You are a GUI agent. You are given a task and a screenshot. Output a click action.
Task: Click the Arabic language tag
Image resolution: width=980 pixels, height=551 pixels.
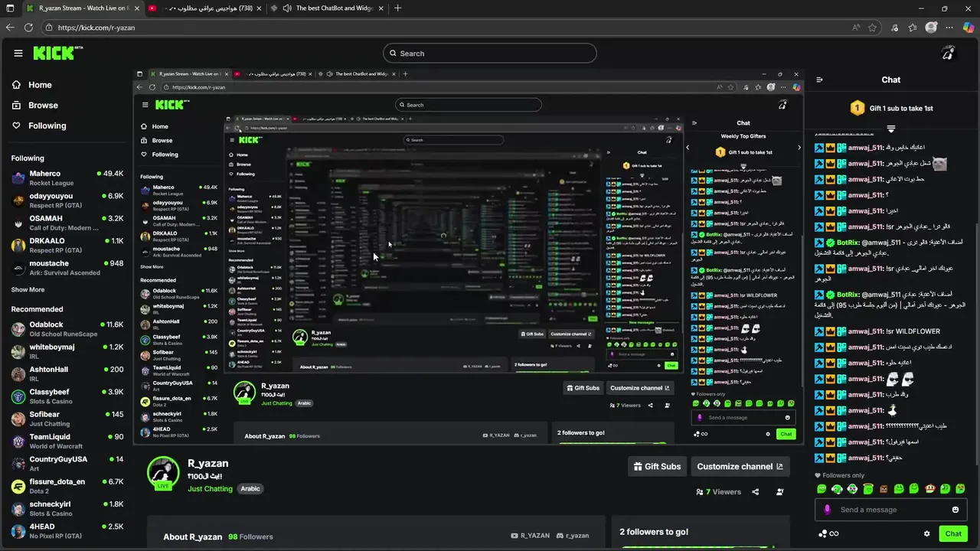click(x=250, y=489)
